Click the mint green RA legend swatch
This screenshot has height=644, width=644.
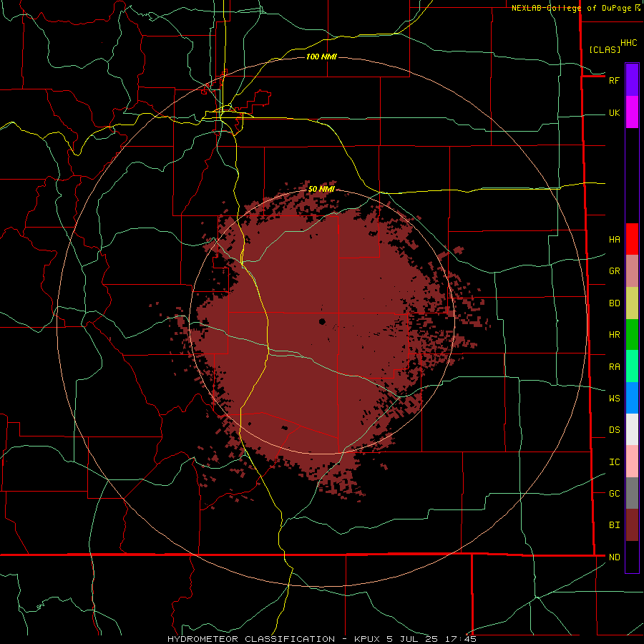coord(632,366)
